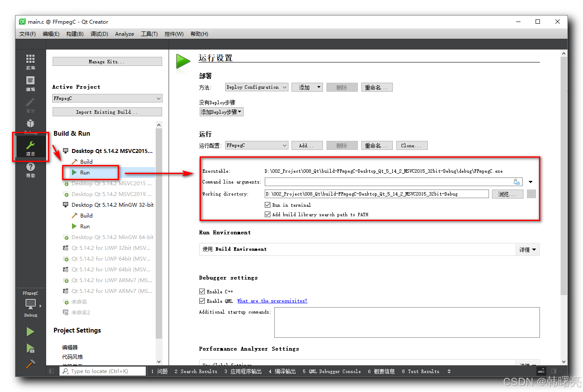This screenshot has height=392, width=583.
Task: Run the project with green play button
Action: coord(30,332)
